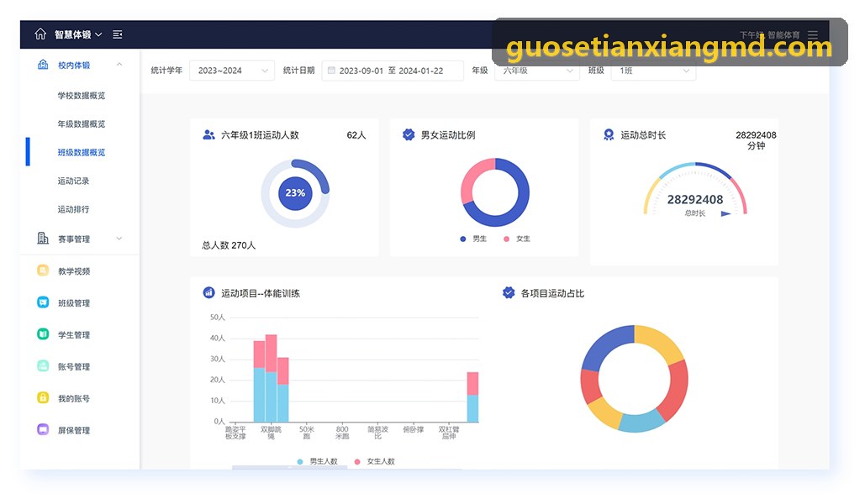Screen dimensions: 865x504
Task: Open 年级数据概览 page link
Action: 81,124
